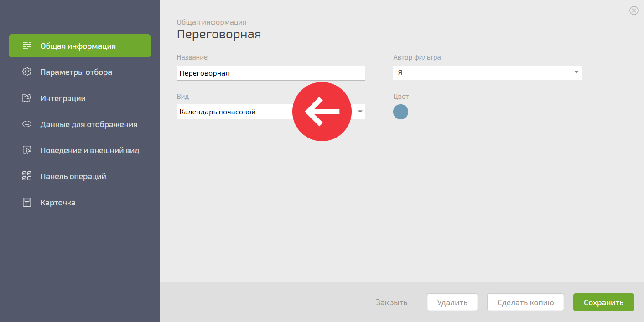
Task: Open the Цвет color swatch
Action: (400, 112)
